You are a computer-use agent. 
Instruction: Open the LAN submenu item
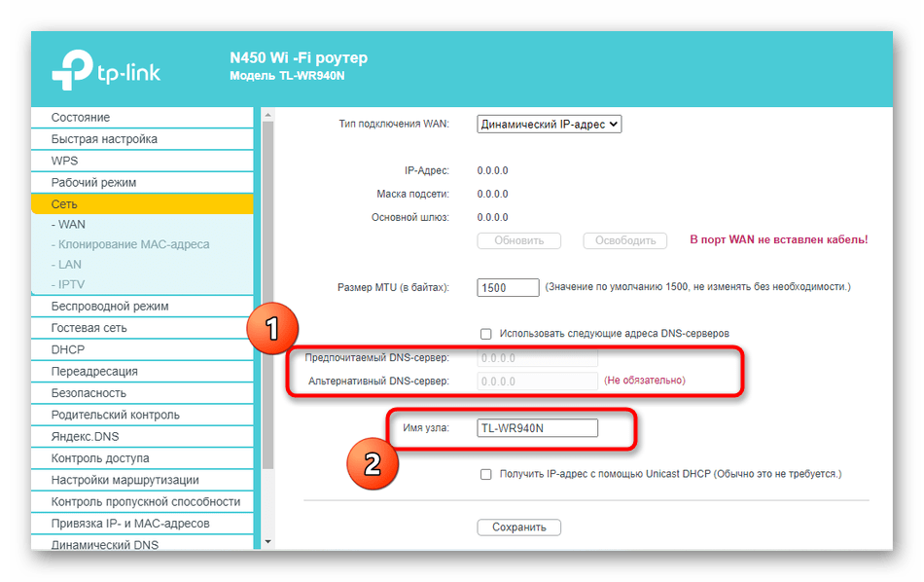click(x=66, y=265)
